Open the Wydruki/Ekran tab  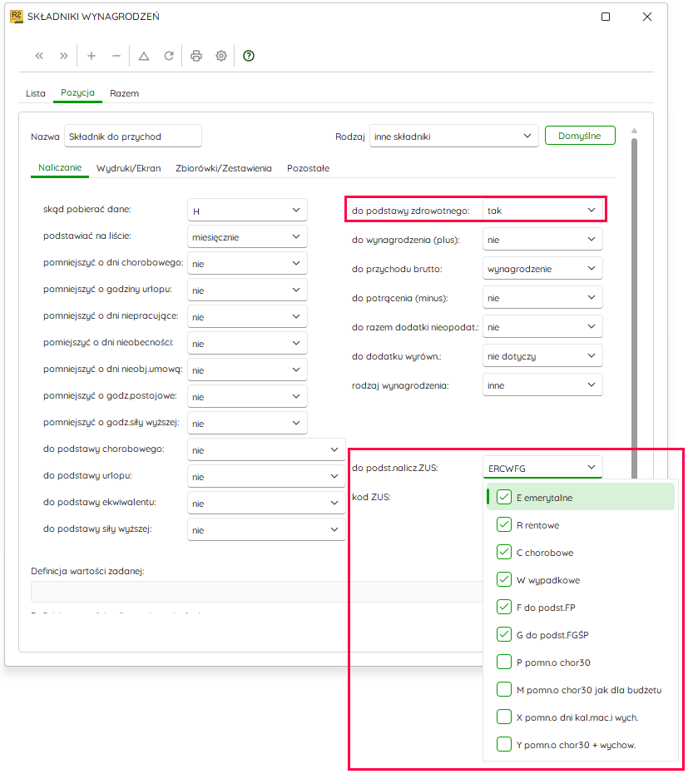129,168
